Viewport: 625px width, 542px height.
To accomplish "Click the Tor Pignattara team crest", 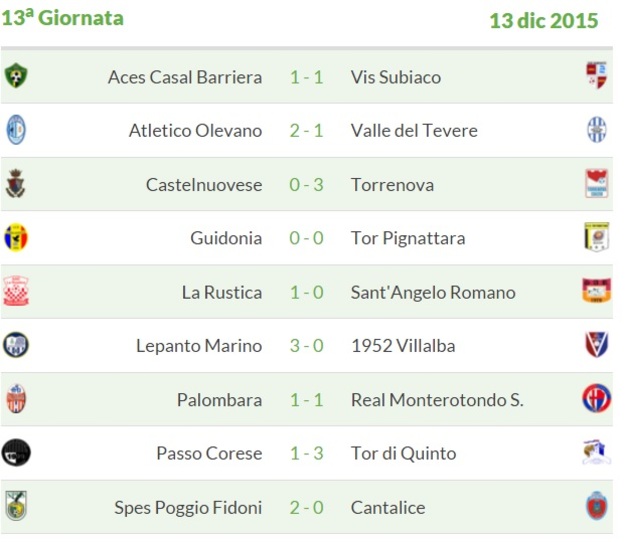I will [596, 238].
